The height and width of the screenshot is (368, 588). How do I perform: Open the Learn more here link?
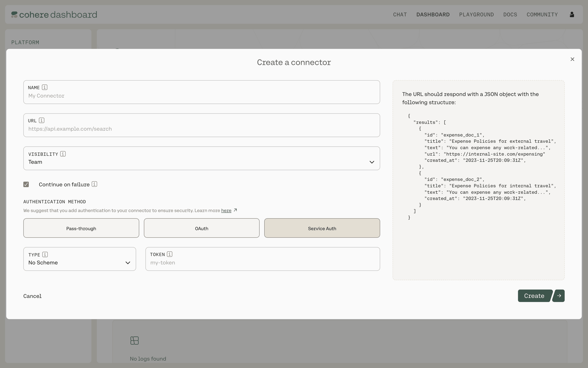(x=226, y=210)
